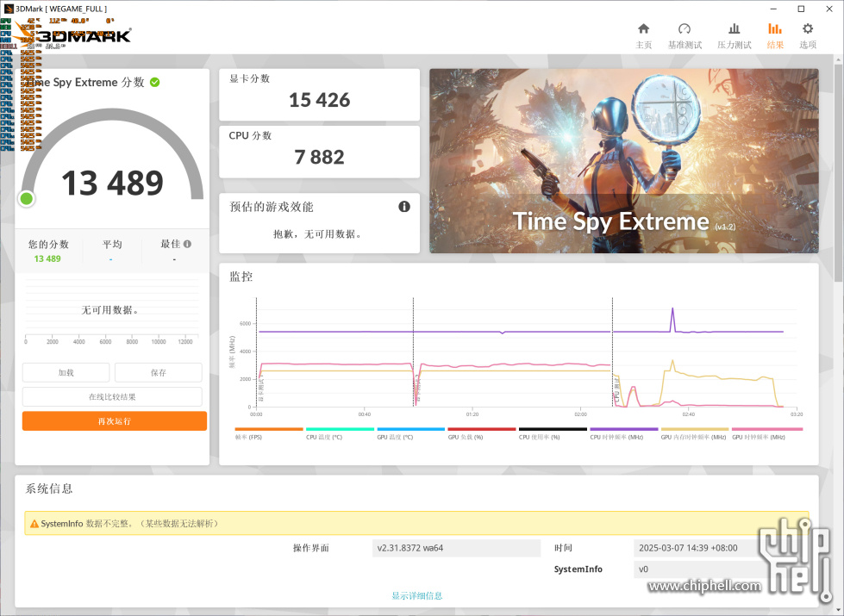Click the dashed marker line near 01:00 on graph
Viewport: 844px width, 616px height.
point(414,352)
